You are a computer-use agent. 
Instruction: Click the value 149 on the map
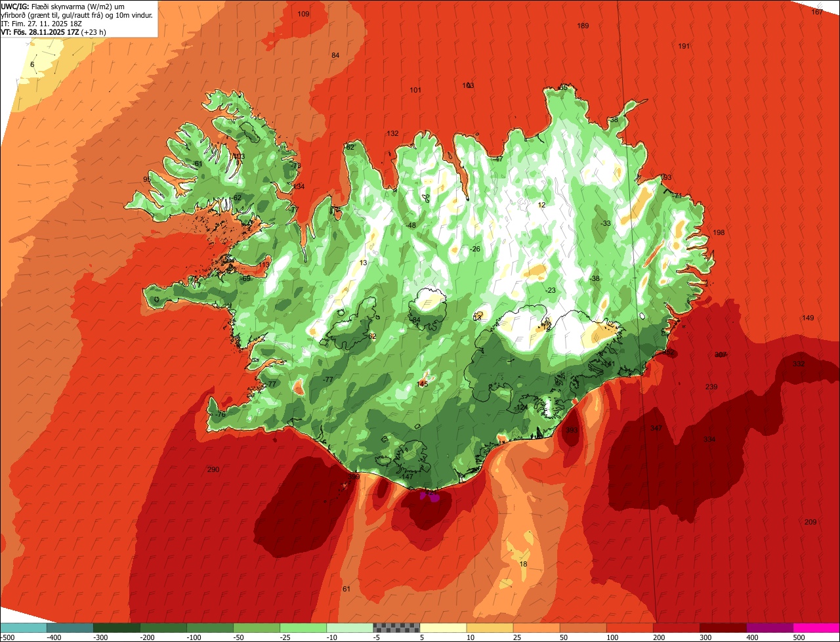point(808,318)
